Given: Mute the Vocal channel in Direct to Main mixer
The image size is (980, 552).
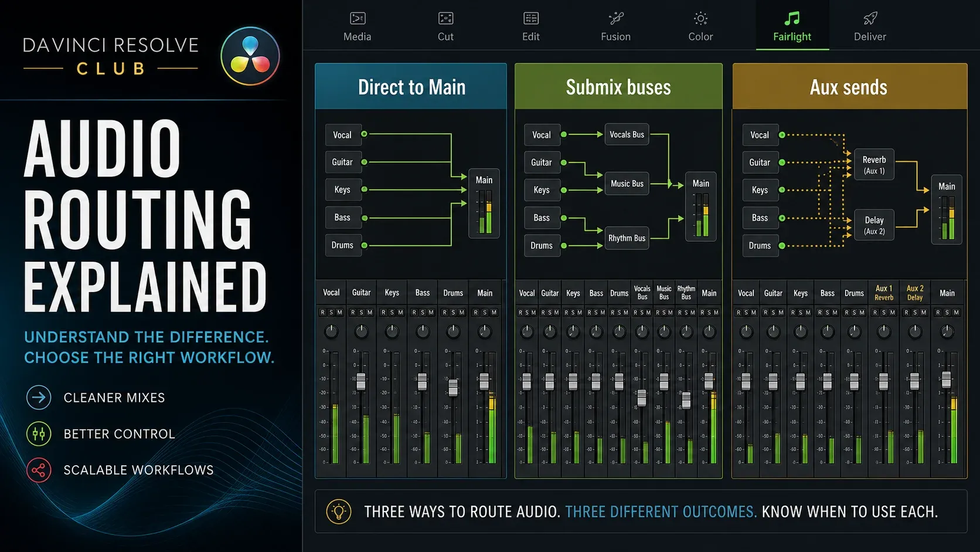Looking at the screenshot, I should [339, 313].
